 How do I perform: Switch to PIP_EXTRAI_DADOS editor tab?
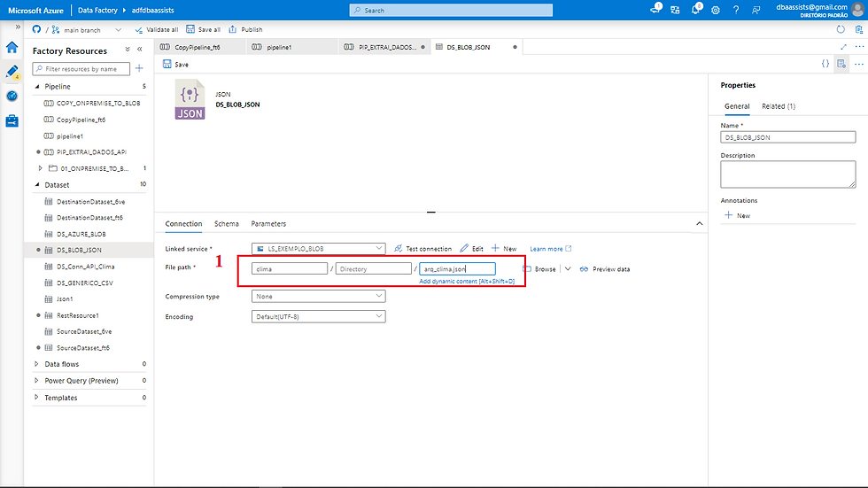(x=383, y=47)
